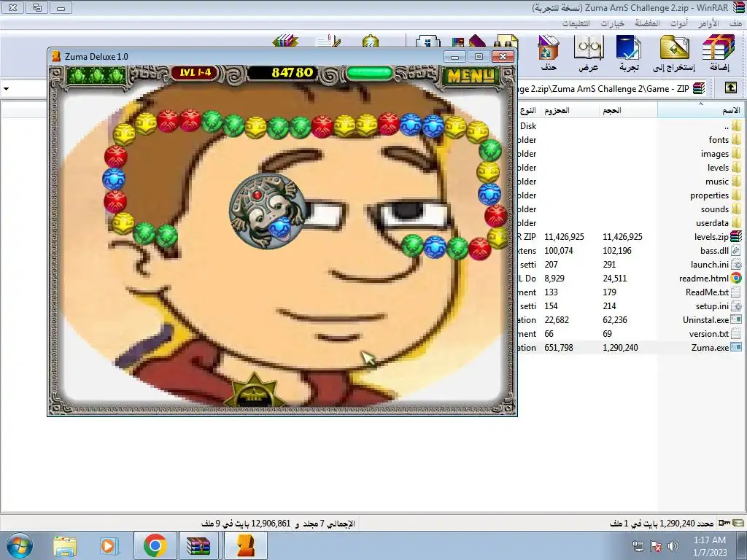Viewport: 747px width, 560px height.
Task: Click the levels.zip archive icon
Action: 736,236
